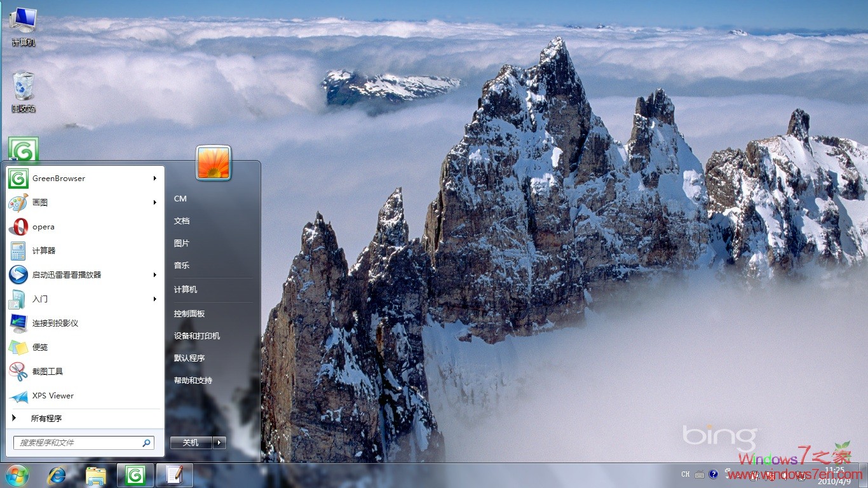This screenshot has height=488, width=868.
Task: Open 便笺 sticky notes
Action: (x=84, y=348)
